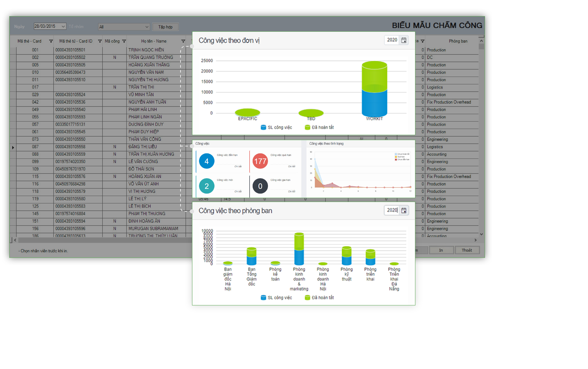
Task: Click horizontal scrollbar right arrow
Action: [476, 240]
